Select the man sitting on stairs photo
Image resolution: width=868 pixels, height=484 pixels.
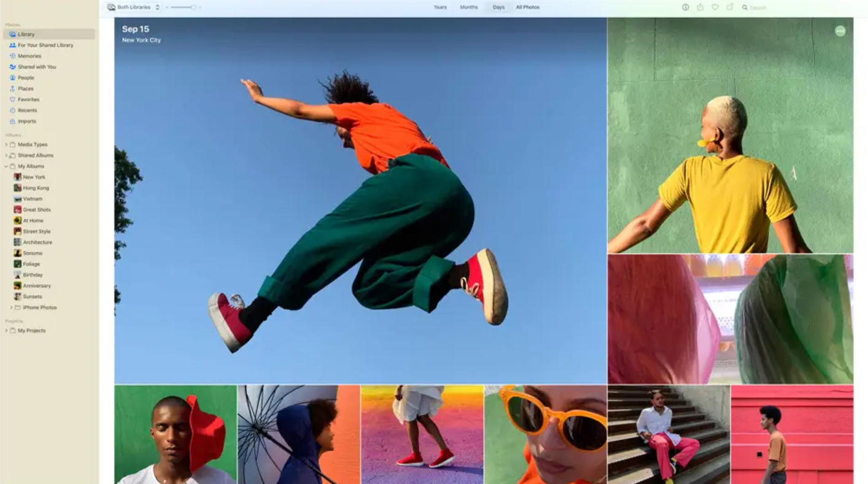[668, 435]
